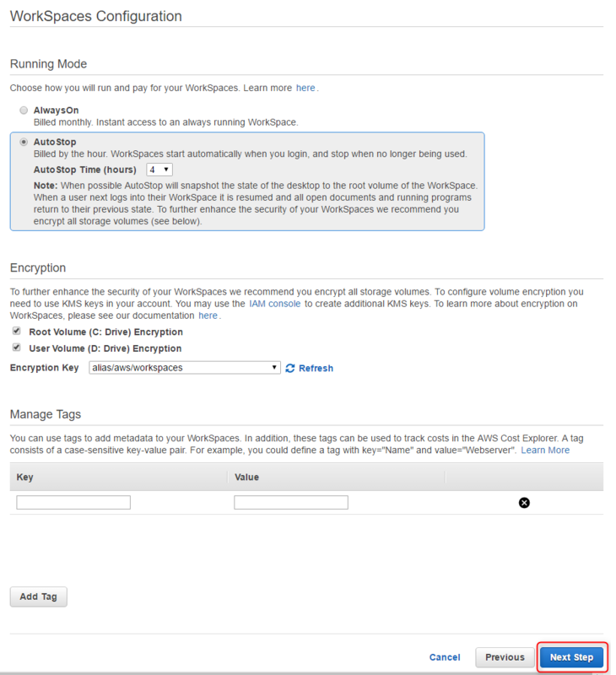Click the Refresh icon beside Encryption Key

[290, 368]
